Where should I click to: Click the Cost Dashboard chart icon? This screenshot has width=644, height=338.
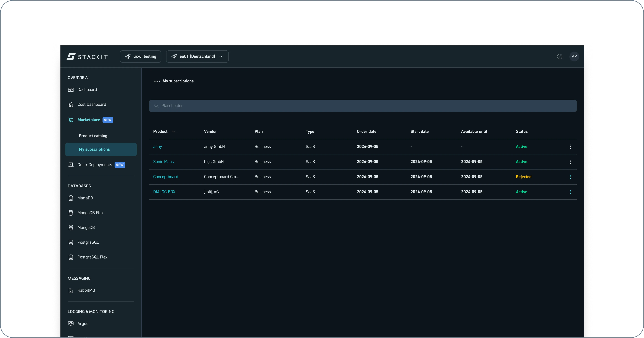71,104
